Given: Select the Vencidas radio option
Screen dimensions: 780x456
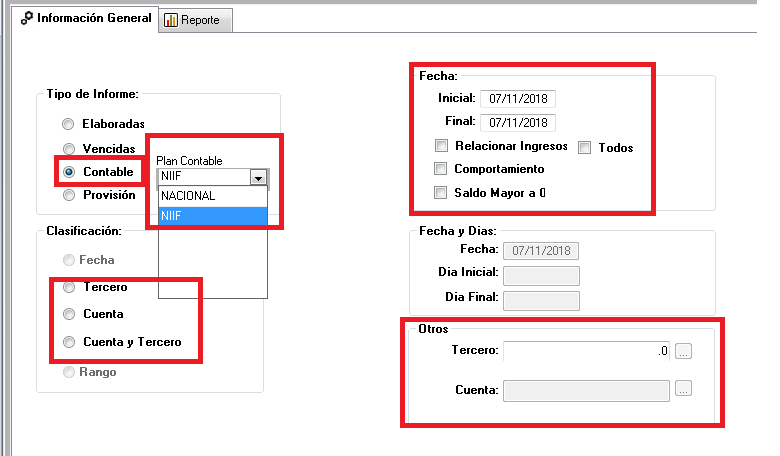Looking at the screenshot, I should [x=68, y=149].
